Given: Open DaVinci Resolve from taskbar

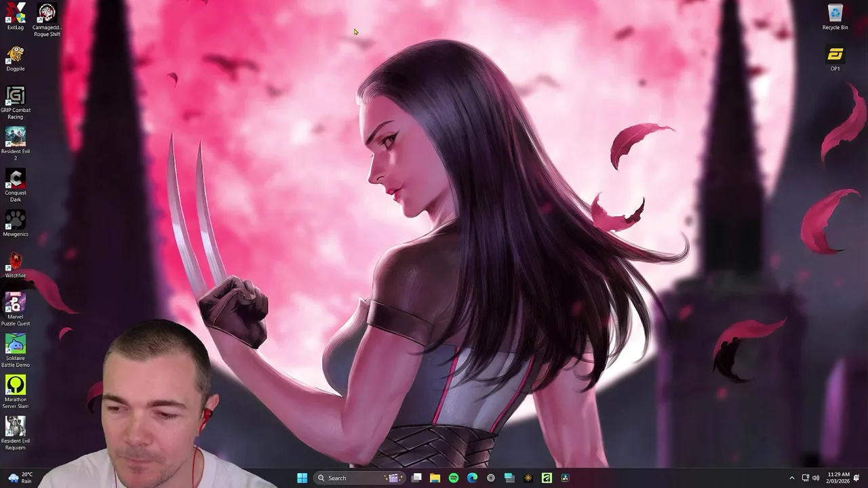Looking at the screenshot, I should coord(565,478).
